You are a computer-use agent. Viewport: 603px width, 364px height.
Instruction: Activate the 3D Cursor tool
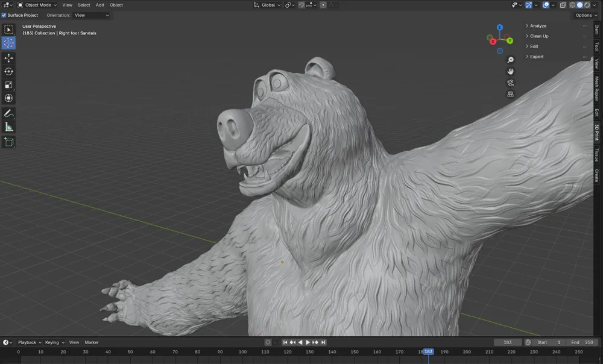click(8, 43)
